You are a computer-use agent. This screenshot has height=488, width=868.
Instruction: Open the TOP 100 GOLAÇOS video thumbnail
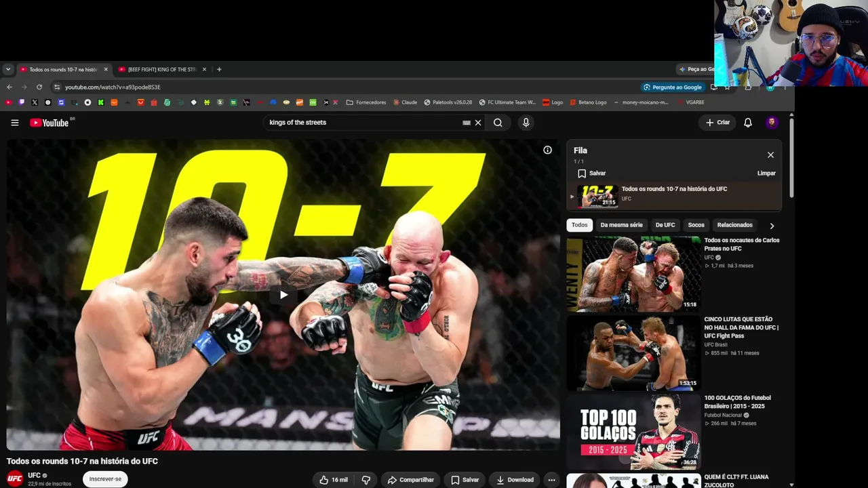point(633,432)
